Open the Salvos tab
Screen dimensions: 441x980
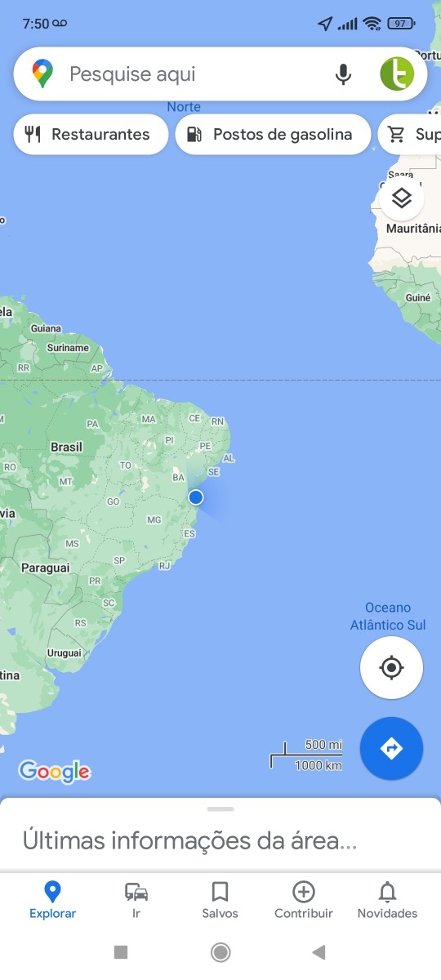coord(220,899)
